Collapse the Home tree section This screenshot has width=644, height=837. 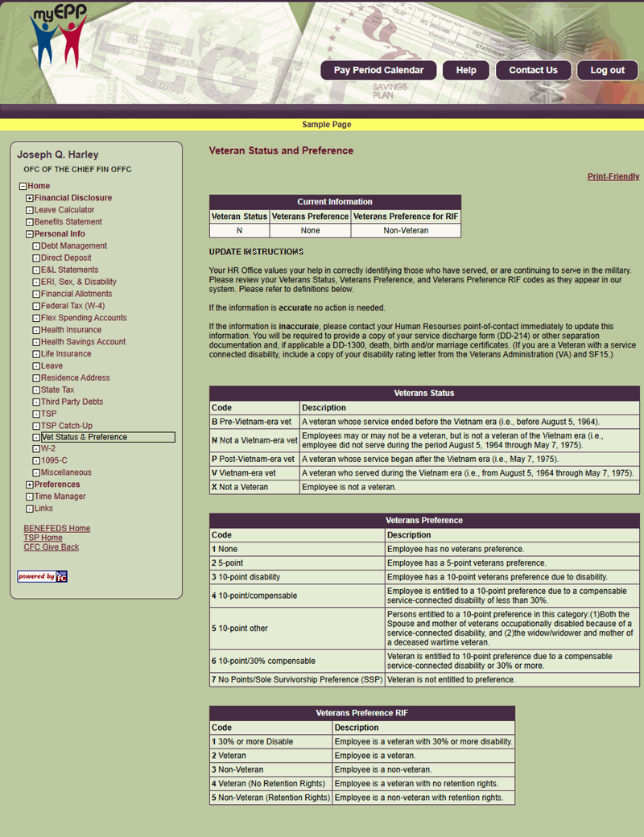[23, 185]
